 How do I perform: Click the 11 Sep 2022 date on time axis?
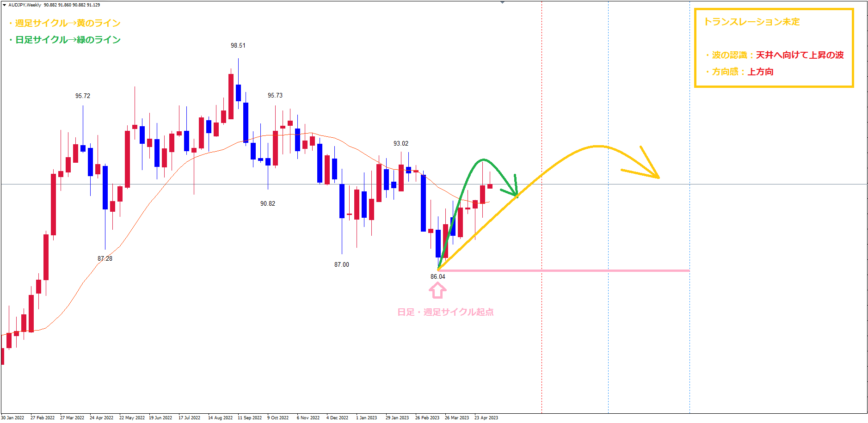click(249, 417)
